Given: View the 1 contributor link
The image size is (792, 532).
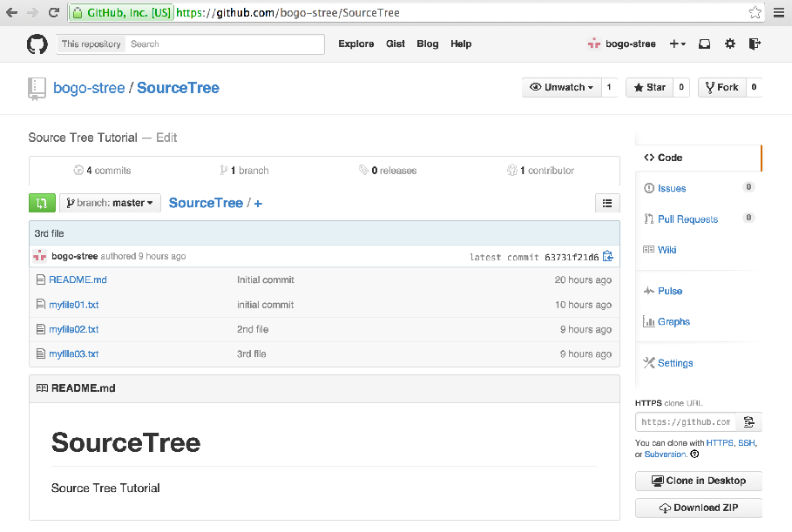Looking at the screenshot, I should pyautogui.click(x=540, y=171).
